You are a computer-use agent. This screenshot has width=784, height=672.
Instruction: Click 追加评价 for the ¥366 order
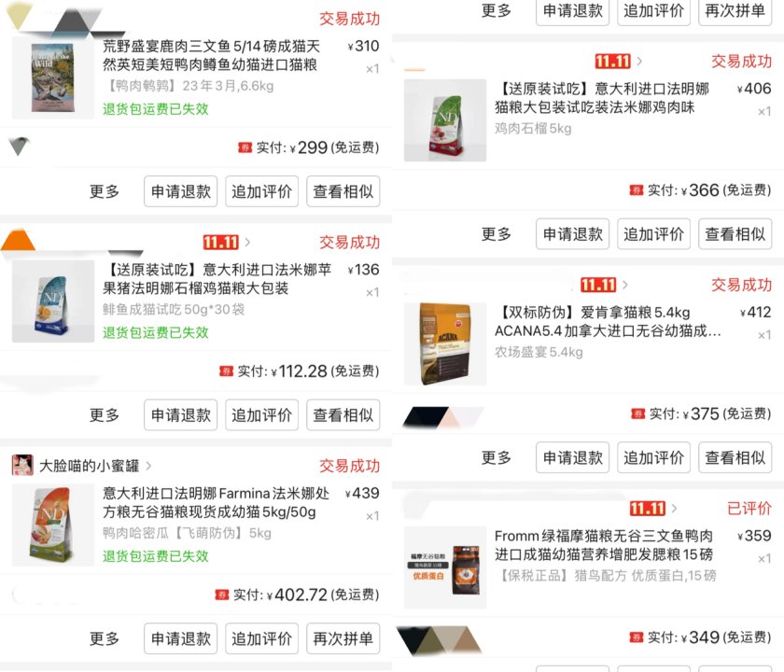(653, 233)
